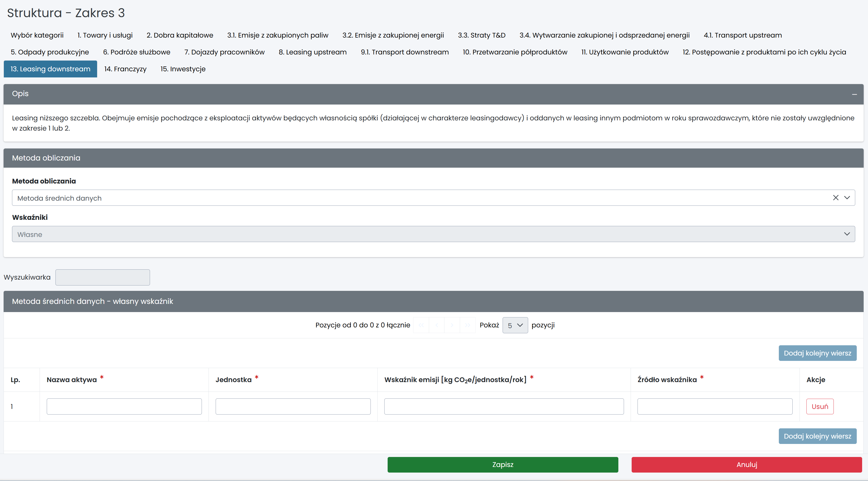Click the green Zapisz button
This screenshot has height=481, width=868.
(x=502, y=464)
